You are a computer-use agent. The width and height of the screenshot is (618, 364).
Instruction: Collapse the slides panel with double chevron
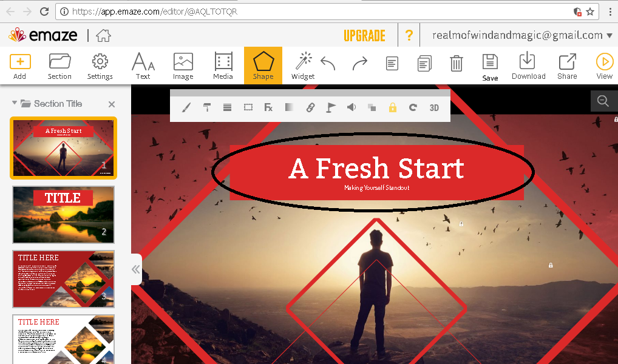(x=136, y=269)
